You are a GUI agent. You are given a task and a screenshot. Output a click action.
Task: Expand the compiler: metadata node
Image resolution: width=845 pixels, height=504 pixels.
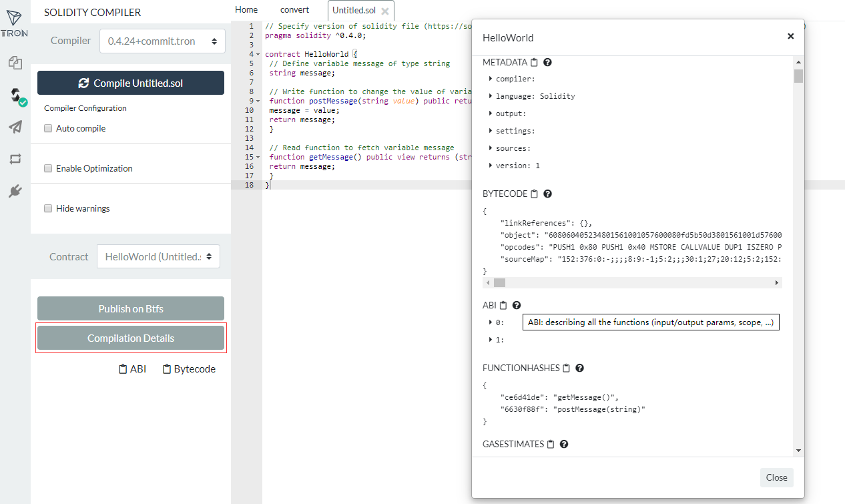[x=491, y=79]
